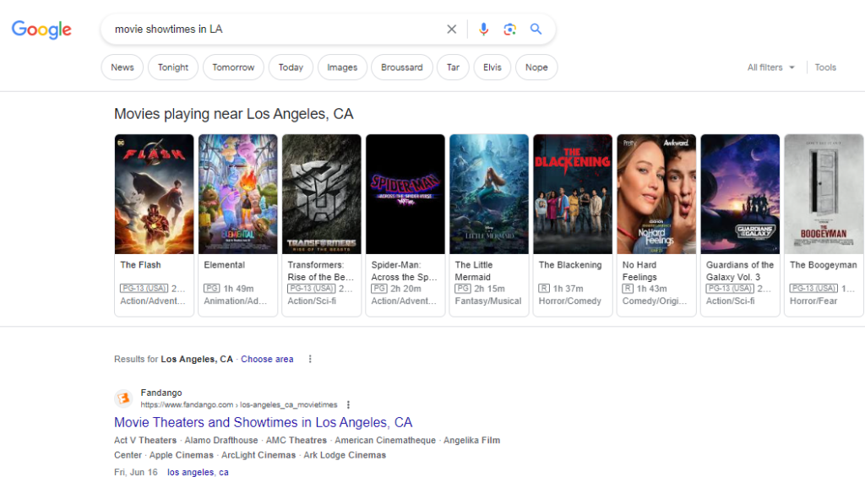Select the Elvis filter chip

click(x=492, y=68)
